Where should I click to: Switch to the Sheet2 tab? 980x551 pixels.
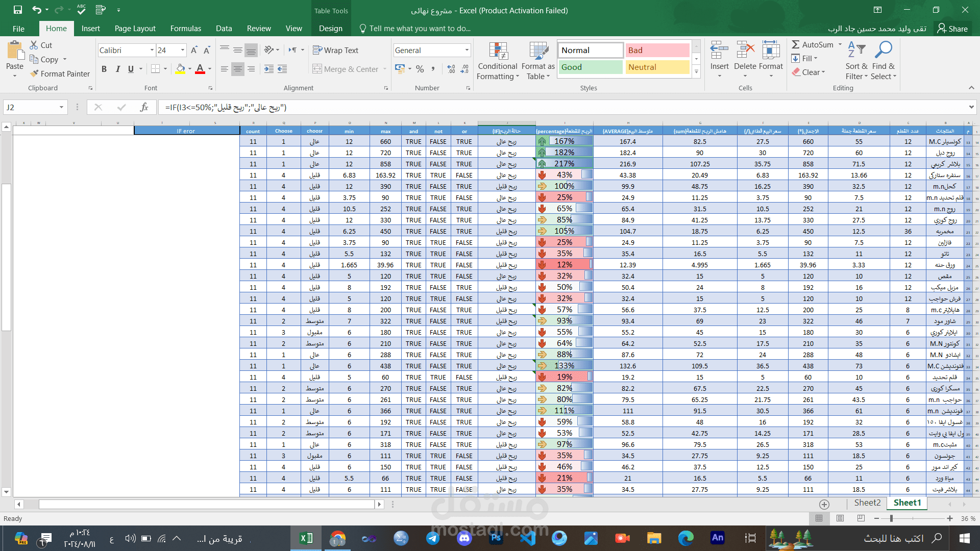point(867,503)
